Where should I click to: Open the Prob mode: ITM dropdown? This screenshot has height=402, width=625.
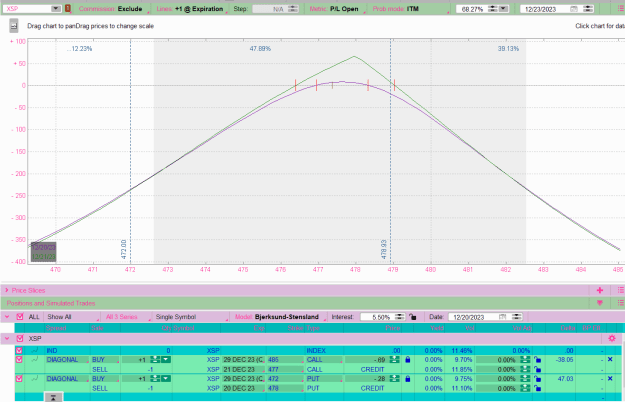410,9
